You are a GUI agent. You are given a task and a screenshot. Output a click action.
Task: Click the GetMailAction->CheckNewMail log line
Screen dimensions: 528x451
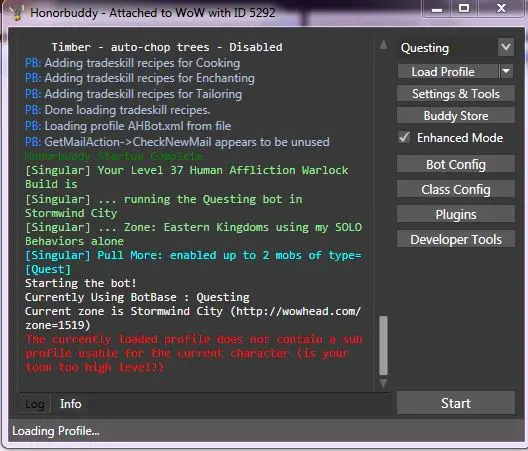(177, 142)
